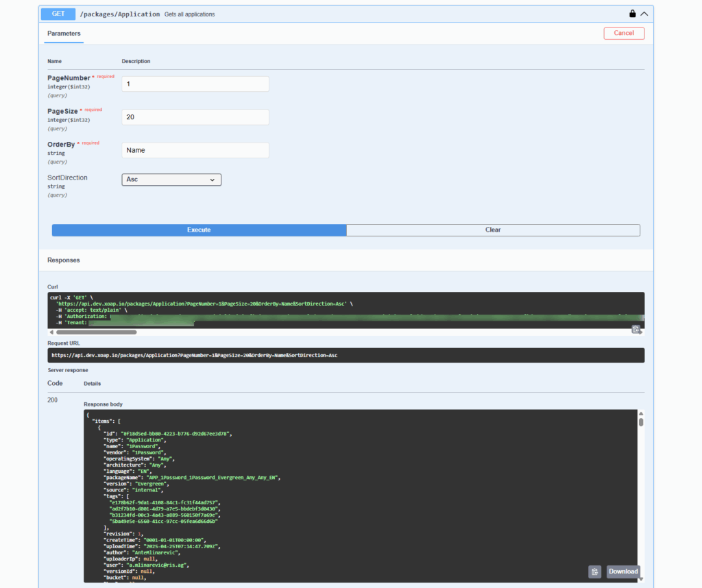Click the 200 response code
Screen dimensions: 702x588
[x=52, y=400]
